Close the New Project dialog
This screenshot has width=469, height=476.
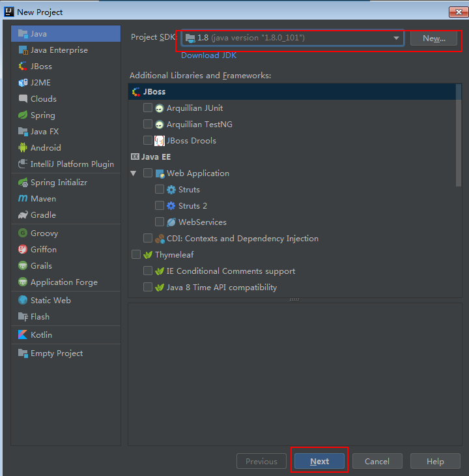[459, 12]
